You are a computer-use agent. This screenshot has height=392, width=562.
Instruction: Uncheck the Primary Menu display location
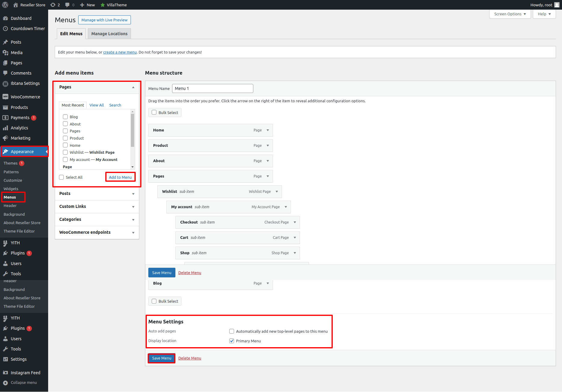pos(232,341)
